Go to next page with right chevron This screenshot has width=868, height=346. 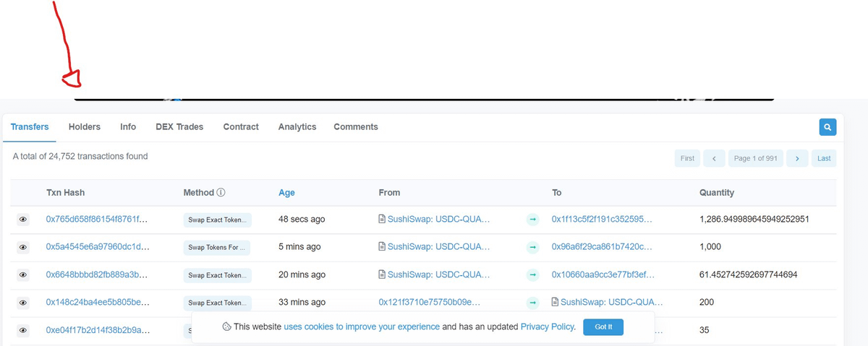tap(797, 158)
